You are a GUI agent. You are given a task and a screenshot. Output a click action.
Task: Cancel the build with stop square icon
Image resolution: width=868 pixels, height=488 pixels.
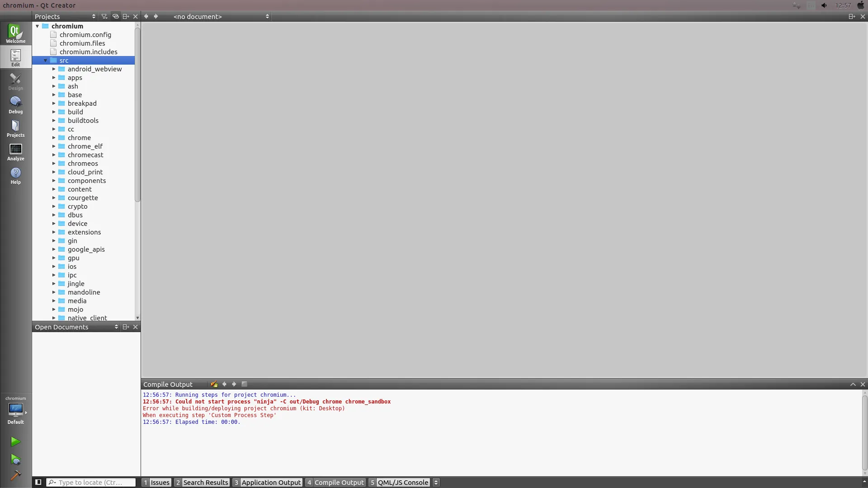(245, 384)
